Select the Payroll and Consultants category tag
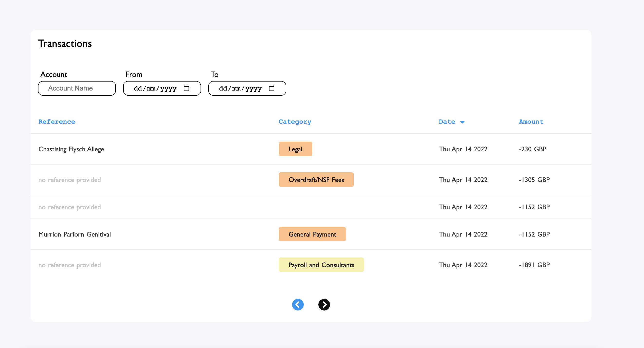The height and width of the screenshot is (348, 644). coord(321,265)
